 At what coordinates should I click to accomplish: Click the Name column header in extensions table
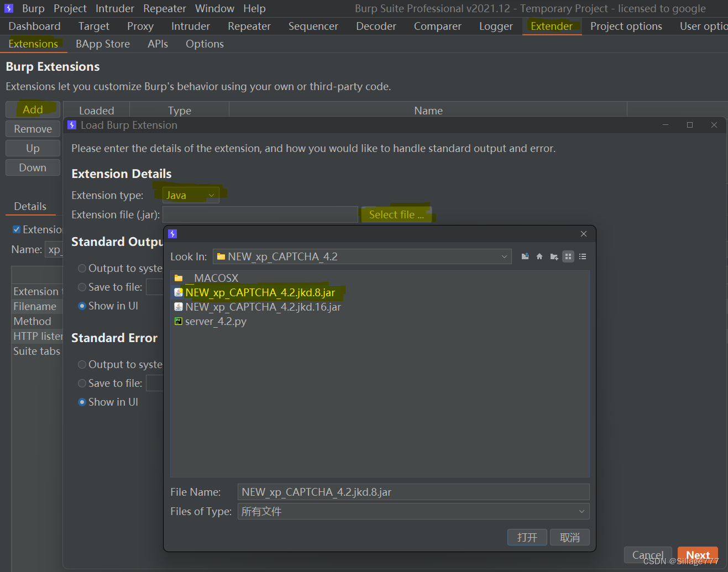point(428,111)
